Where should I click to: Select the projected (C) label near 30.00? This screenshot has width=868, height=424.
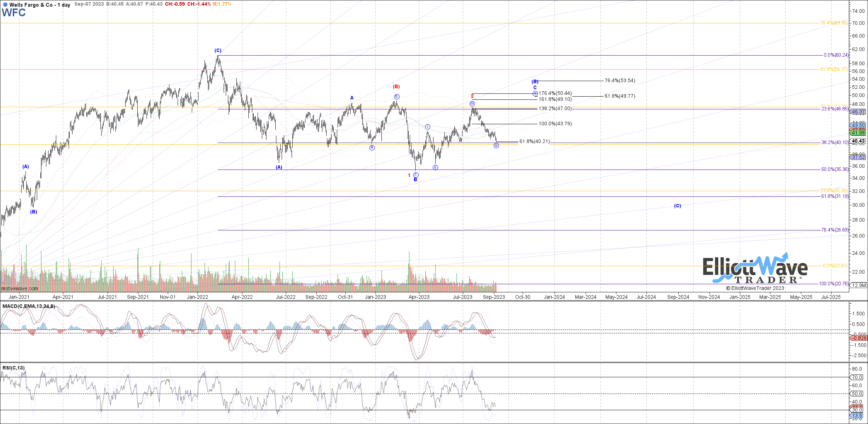(x=678, y=206)
